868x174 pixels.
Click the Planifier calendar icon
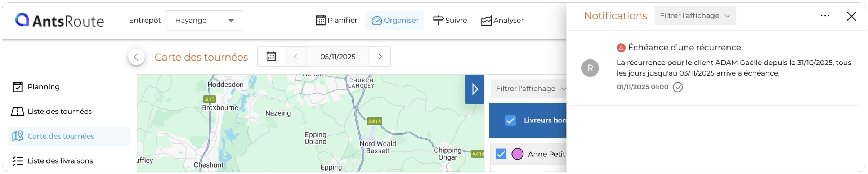pos(321,21)
